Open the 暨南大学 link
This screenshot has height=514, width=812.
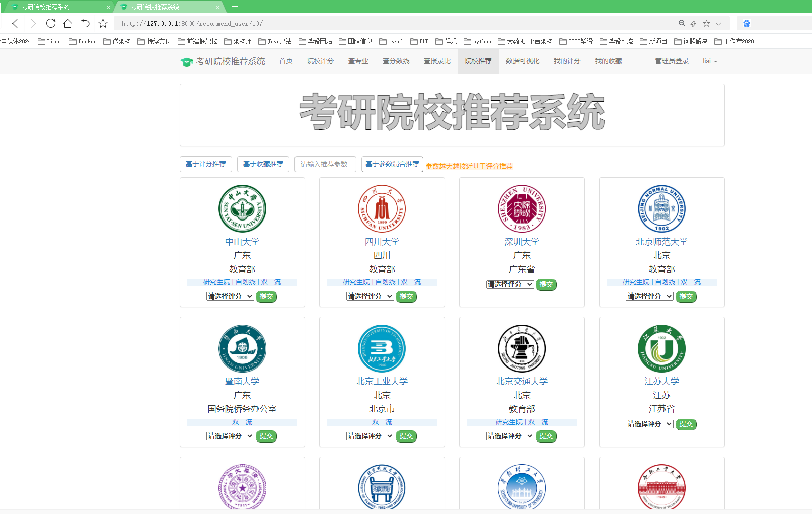(x=242, y=381)
